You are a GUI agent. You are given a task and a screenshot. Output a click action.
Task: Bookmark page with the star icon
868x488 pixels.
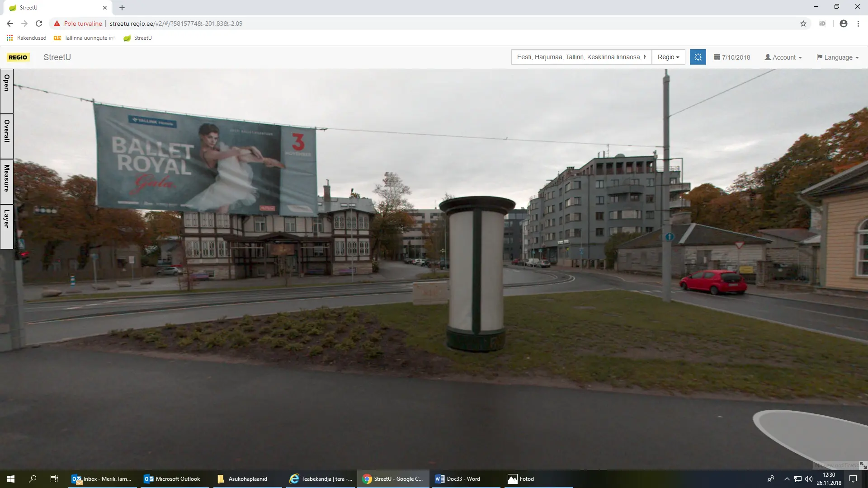coord(803,23)
